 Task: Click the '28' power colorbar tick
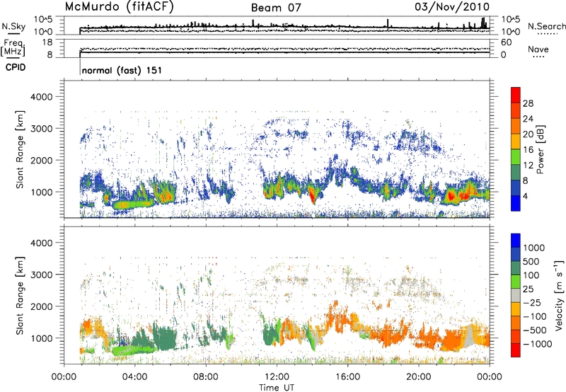[x=528, y=103]
